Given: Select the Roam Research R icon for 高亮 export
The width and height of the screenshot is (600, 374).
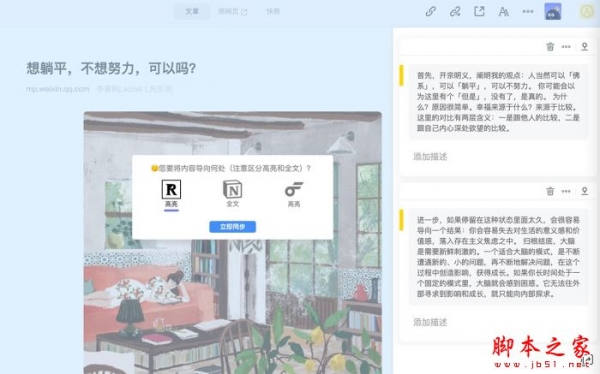Looking at the screenshot, I should click(x=171, y=189).
